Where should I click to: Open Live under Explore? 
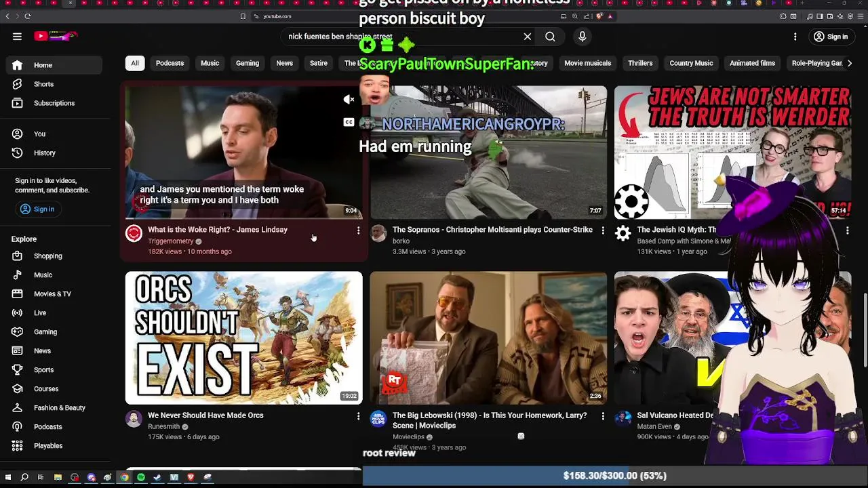(56, 313)
